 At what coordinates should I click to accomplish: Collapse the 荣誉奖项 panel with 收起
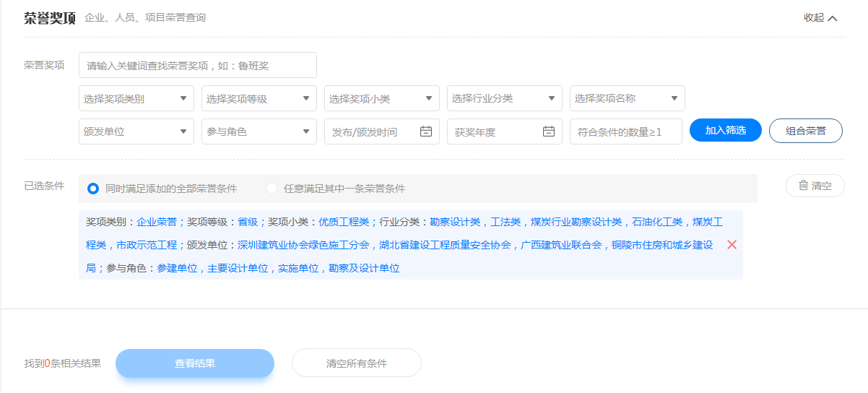[x=820, y=17]
